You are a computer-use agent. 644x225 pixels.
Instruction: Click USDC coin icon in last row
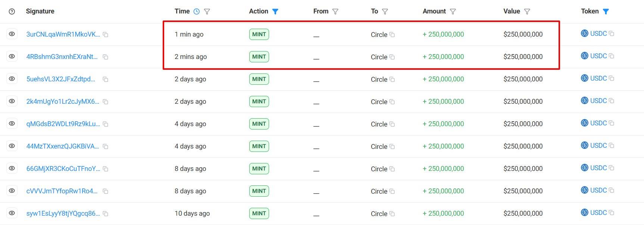click(x=585, y=213)
